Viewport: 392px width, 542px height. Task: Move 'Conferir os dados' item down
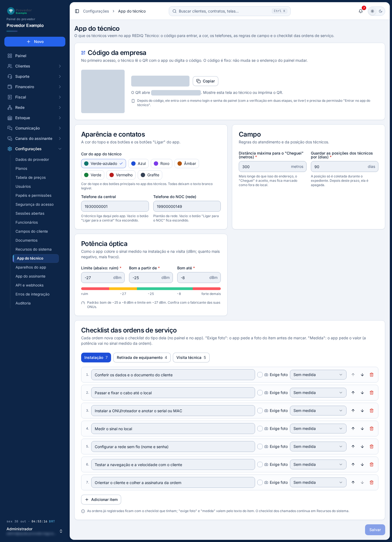click(x=362, y=375)
